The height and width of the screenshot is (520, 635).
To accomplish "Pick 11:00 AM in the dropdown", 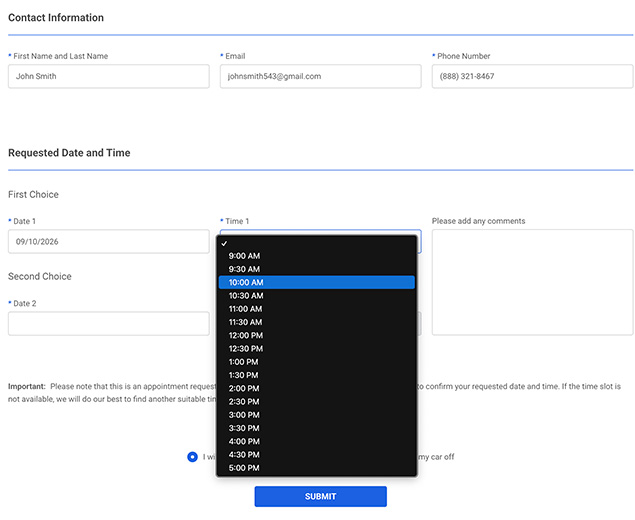I will pyautogui.click(x=317, y=309).
